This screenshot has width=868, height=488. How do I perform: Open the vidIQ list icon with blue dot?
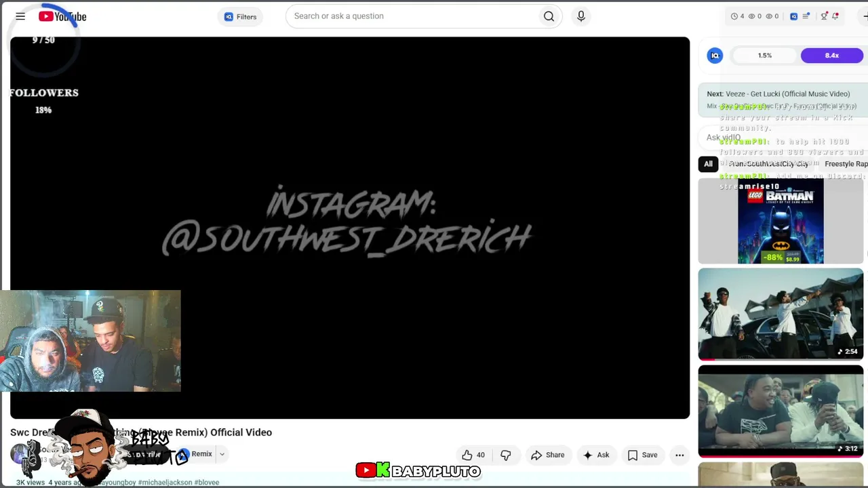tap(806, 16)
